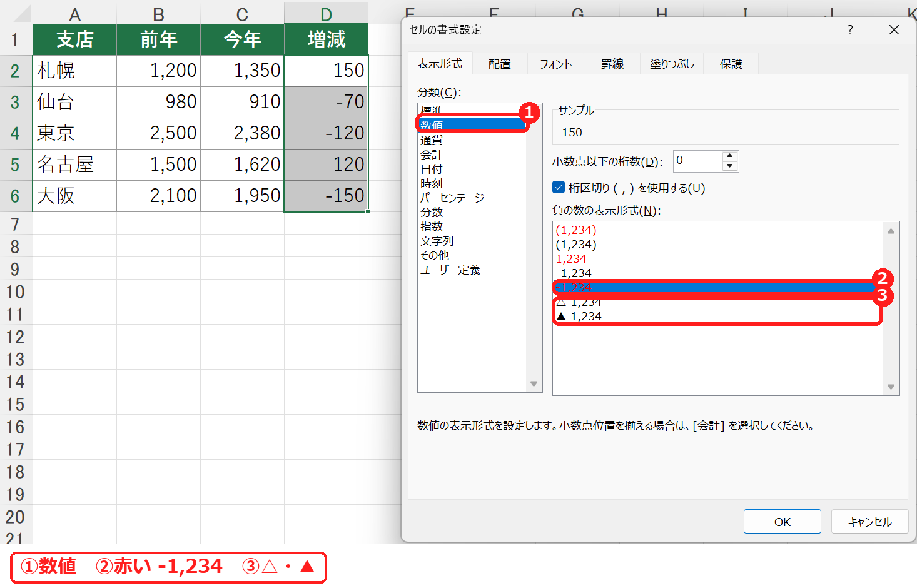Switch to the 配置 tab

tap(499, 64)
